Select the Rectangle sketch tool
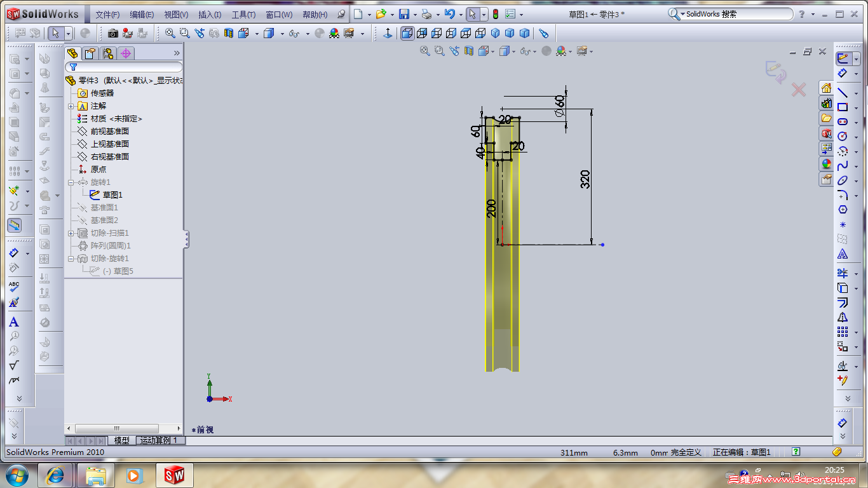This screenshot has width=868, height=488. click(x=843, y=107)
